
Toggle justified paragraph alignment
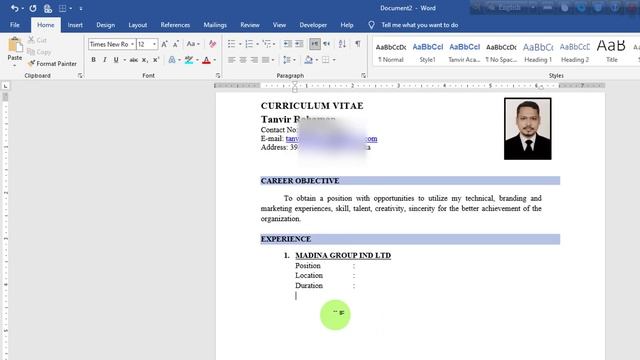click(x=266, y=60)
